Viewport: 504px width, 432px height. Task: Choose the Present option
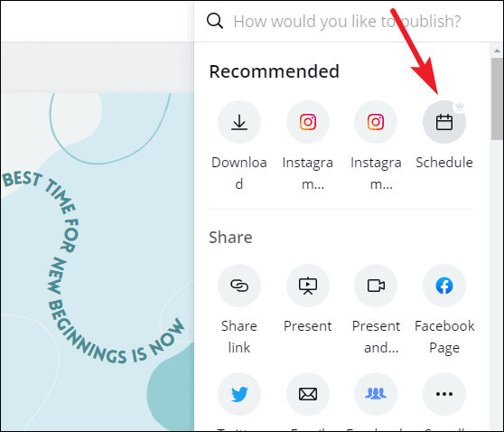[x=308, y=286]
